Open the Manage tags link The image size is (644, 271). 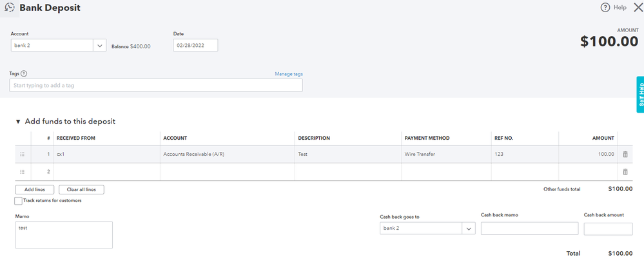click(288, 74)
